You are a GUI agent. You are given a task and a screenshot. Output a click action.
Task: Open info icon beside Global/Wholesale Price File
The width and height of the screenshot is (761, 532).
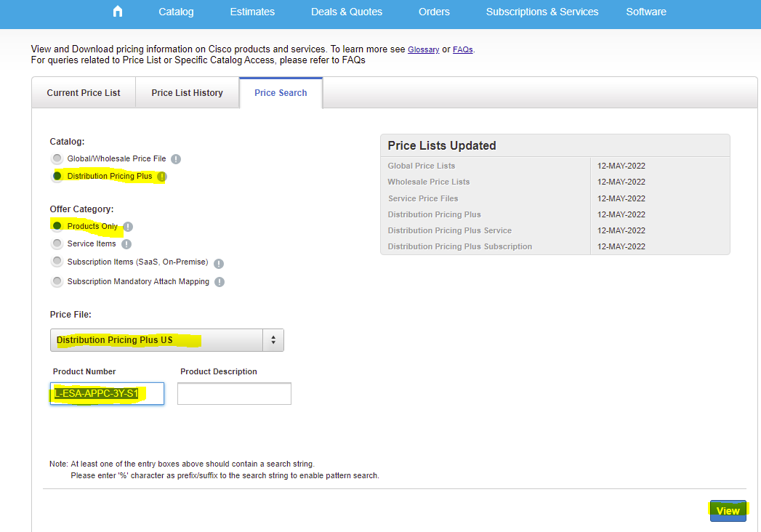176,159
